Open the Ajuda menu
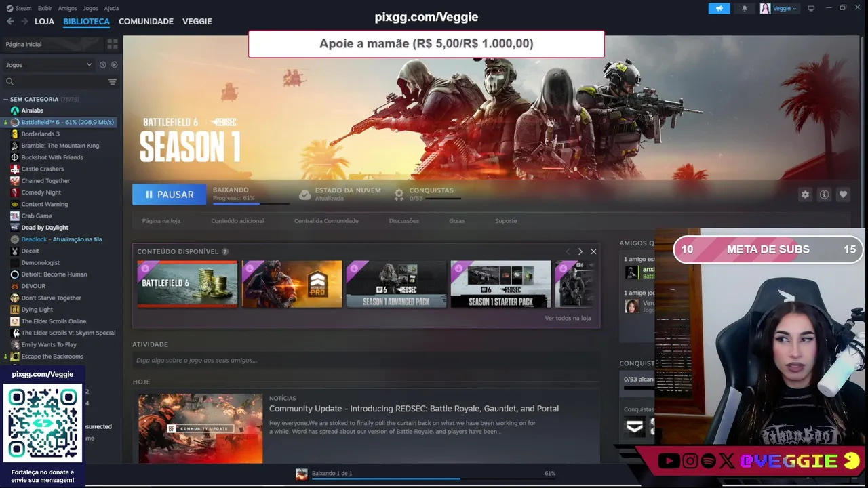 coord(111,8)
